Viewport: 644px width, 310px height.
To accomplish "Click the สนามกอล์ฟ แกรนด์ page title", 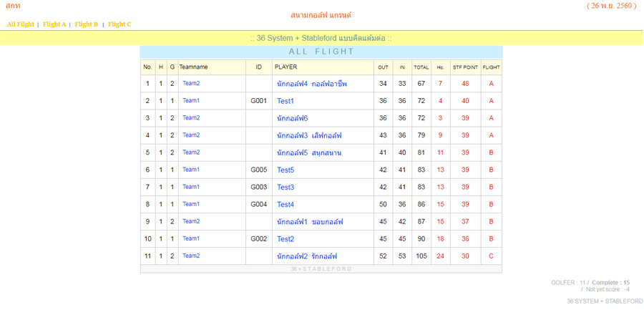I will coord(321,15).
